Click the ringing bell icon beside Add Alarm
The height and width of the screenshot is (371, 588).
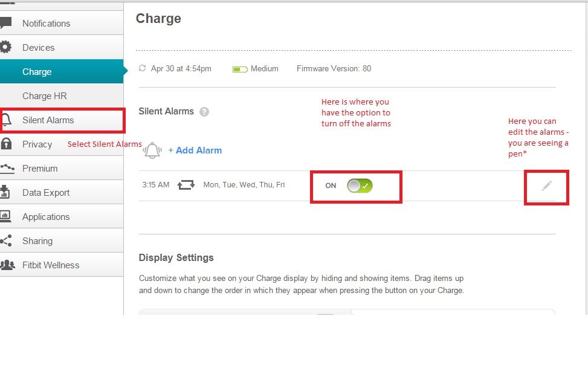coord(152,150)
